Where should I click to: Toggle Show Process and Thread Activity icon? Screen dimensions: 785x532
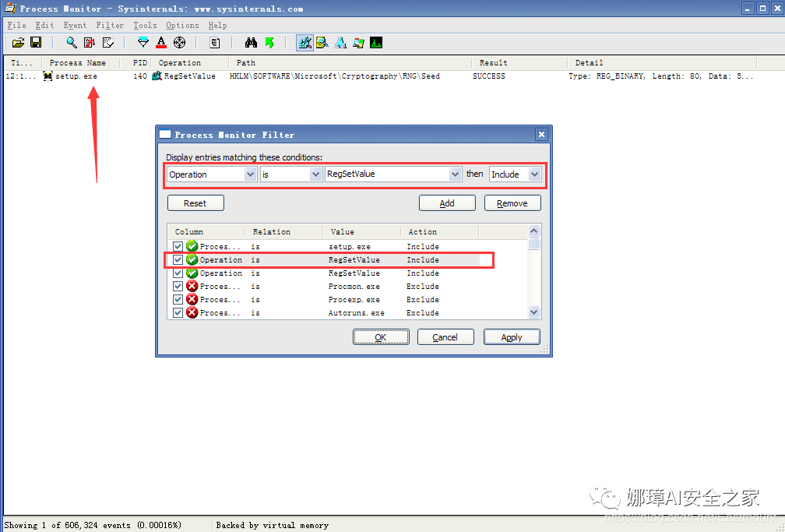[x=358, y=43]
